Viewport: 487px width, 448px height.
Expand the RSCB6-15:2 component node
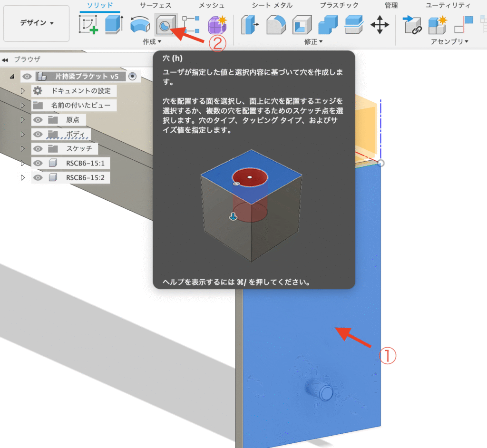pos(22,177)
